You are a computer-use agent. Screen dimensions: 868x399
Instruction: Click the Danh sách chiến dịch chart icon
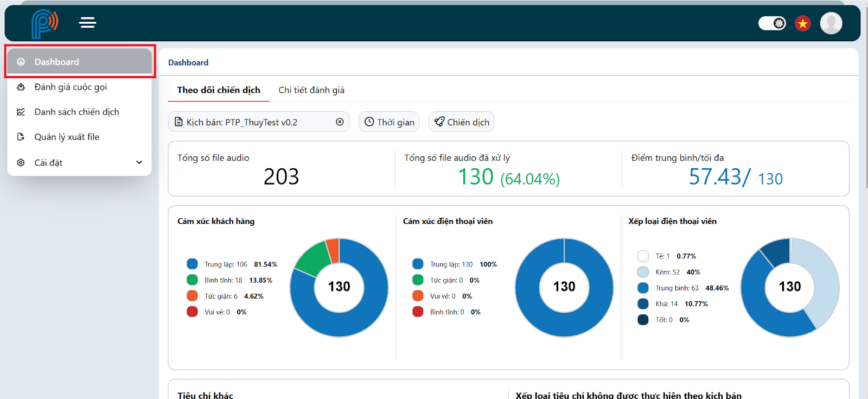tap(21, 112)
